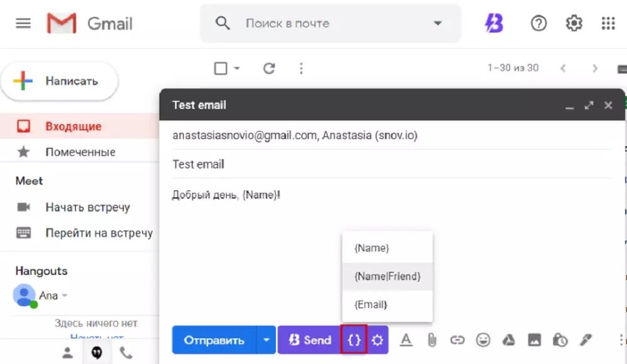Close the 'Test email' compose window
This screenshot has width=627, height=364.
tap(608, 105)
